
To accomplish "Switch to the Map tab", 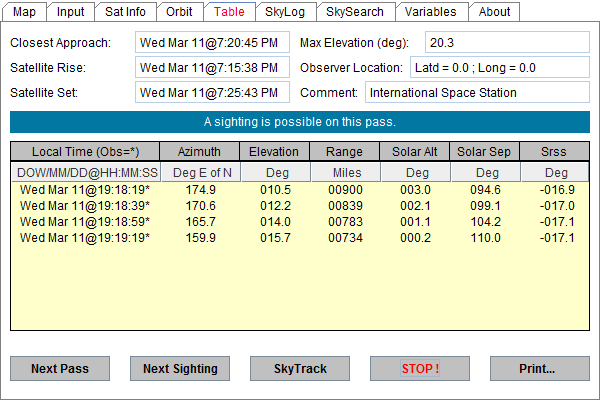I will pos(24,12).
